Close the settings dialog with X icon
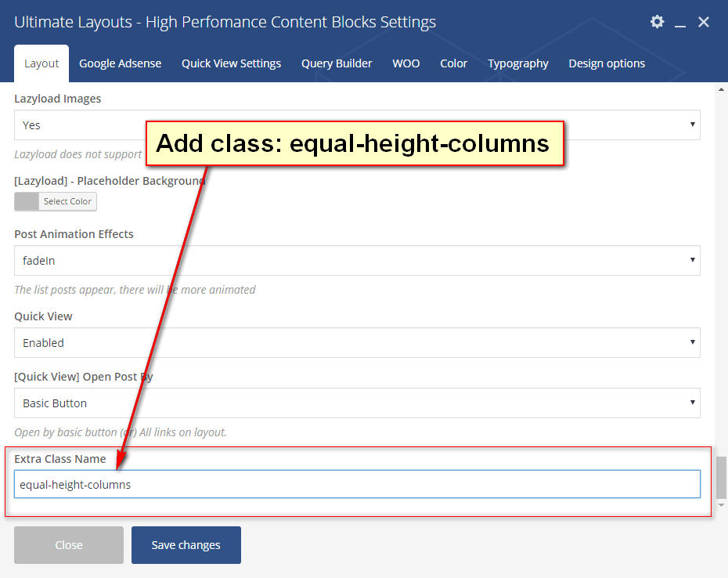The width and height of the screenshot is (728, 578). pos(704,22)
